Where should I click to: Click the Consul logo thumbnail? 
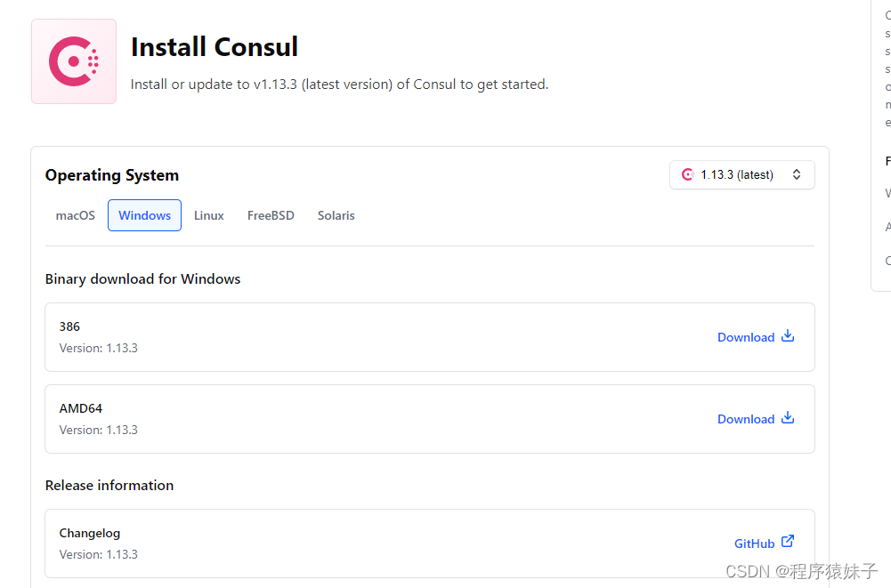[74, 61]
